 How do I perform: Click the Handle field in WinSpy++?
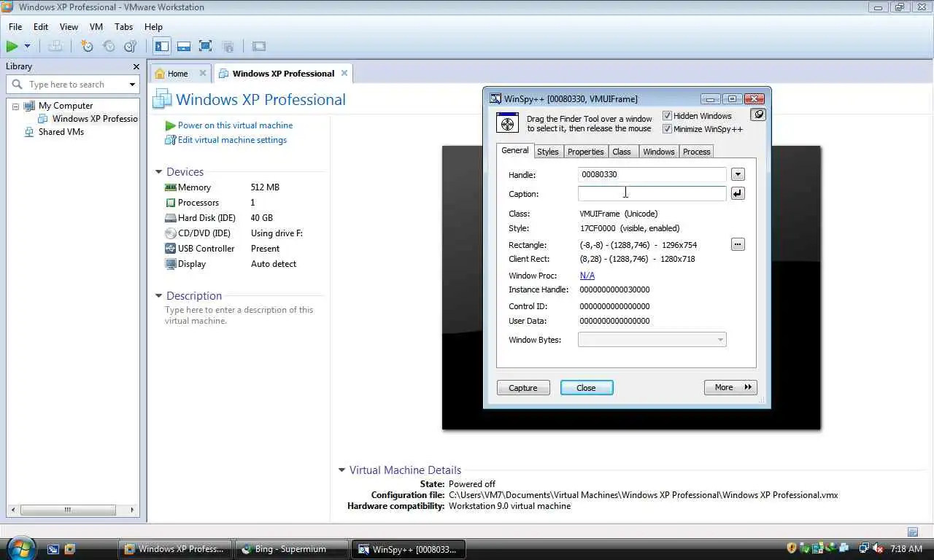point(652,174)
